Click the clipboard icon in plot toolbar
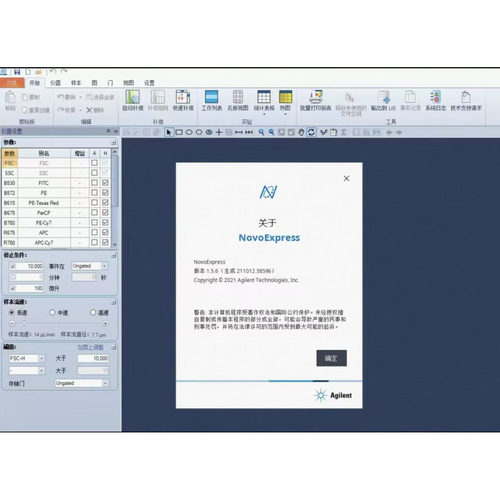The width and height of the screenshot is (500, 500). coord(333,132)
